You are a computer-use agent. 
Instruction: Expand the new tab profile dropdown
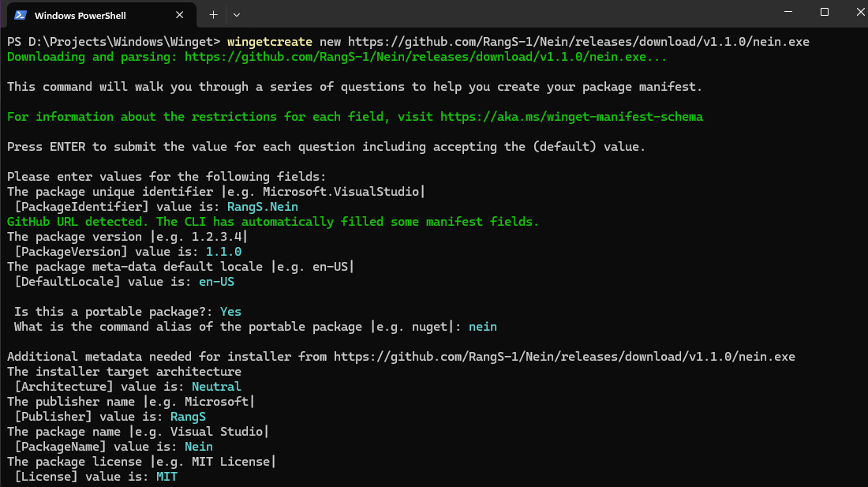(x=237, y=15)
